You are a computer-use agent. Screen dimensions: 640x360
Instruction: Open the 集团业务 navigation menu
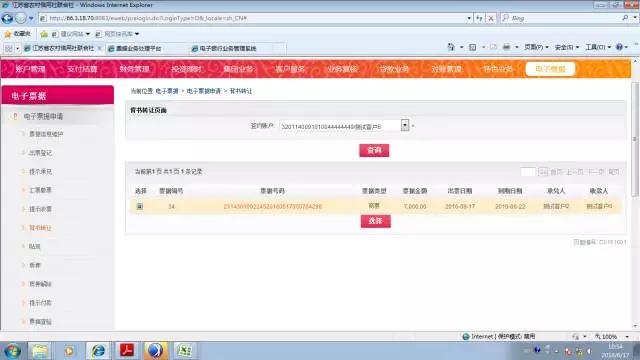pos(238,69)
